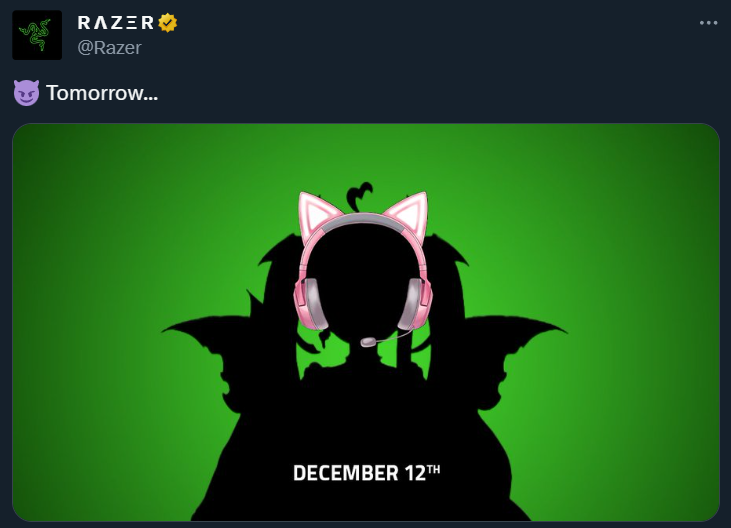Click the purple smiling devil emoji
731x528 pixels.
click(26, 93)
